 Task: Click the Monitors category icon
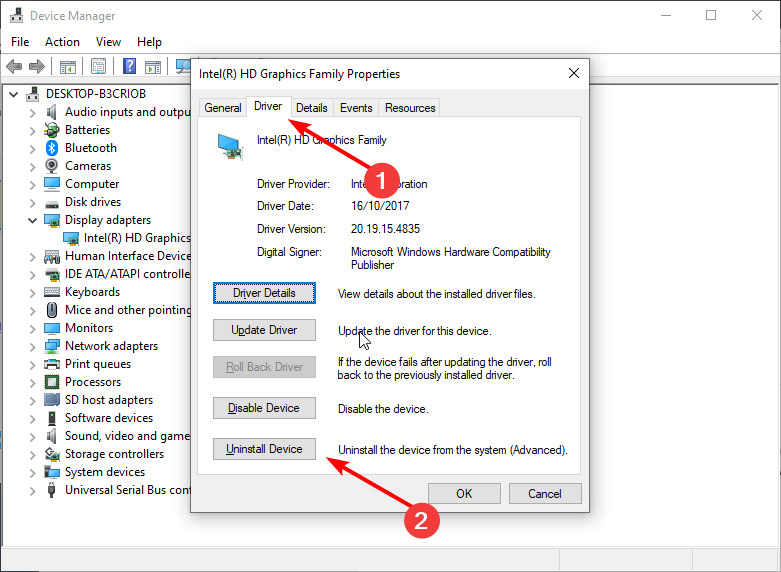click(x=52, y=328)
